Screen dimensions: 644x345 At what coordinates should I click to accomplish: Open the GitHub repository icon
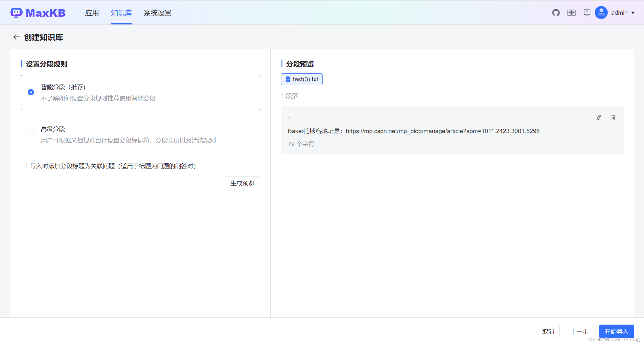point(556,13)
